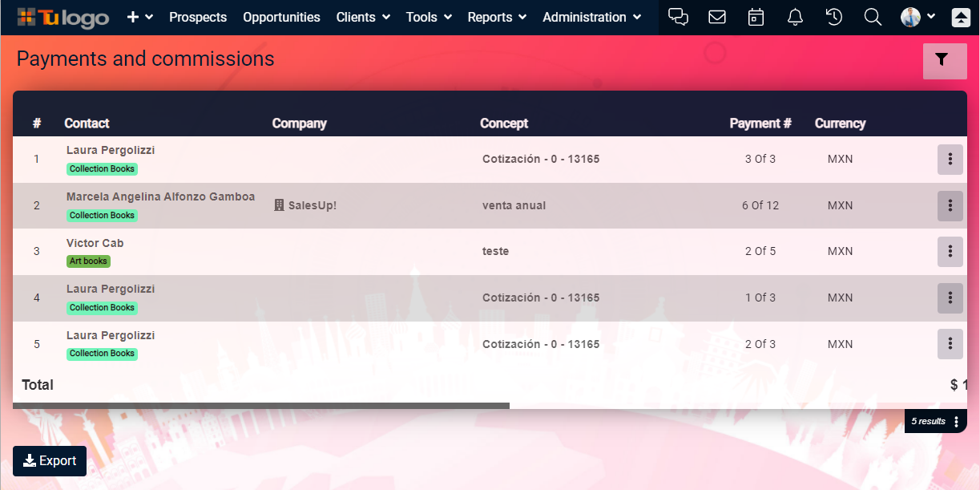The image size is (980, 490).
Task: Open the history clock icon
Action: pyautogui.click(x=834, y=17)
